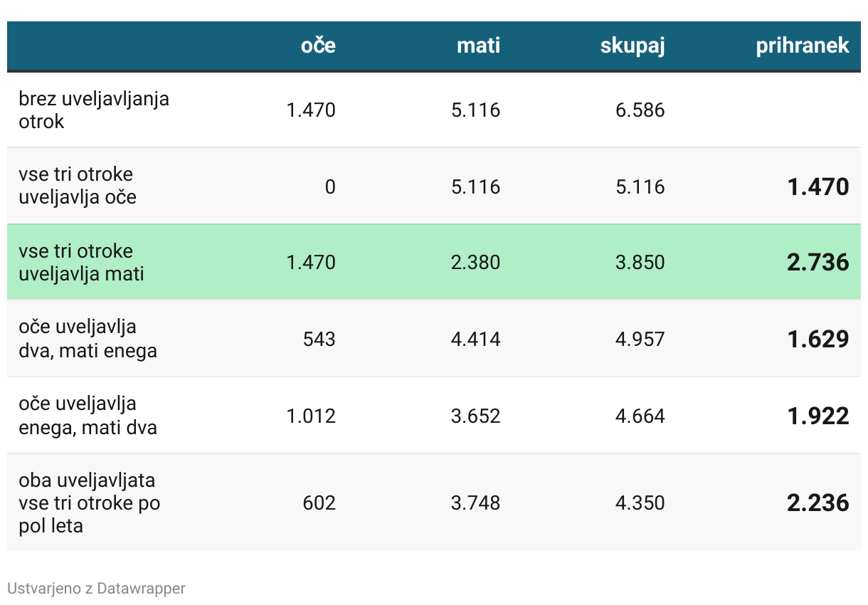868x605 pixels.
Task: Click the bold savings value 2.736
Action: click(817, 263)
